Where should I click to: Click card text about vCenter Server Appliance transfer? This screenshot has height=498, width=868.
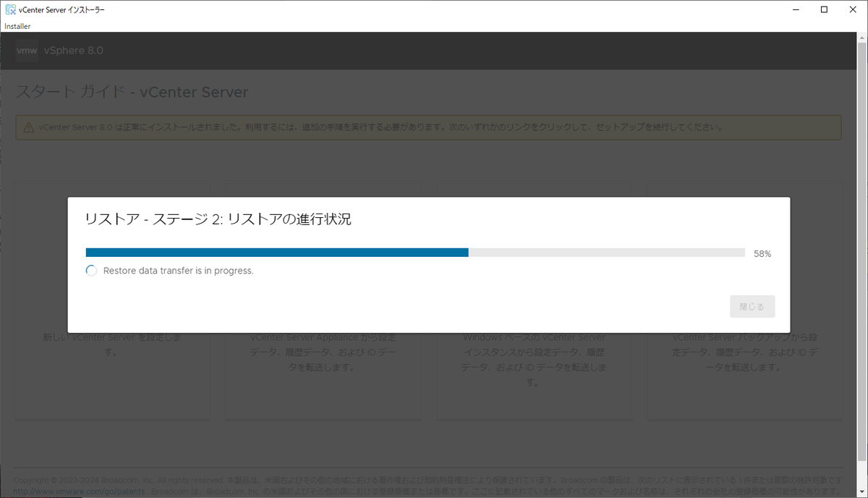pyautogui.click(x=323, y=353)
